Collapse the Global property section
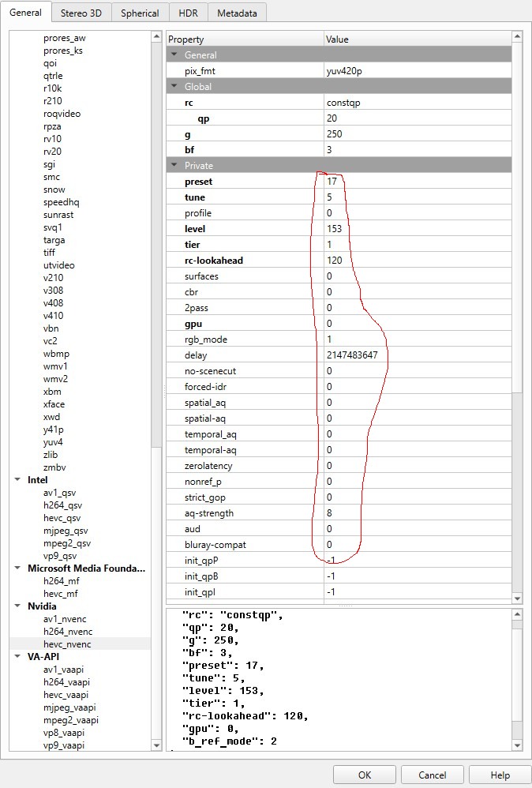 tap(174, 87)
